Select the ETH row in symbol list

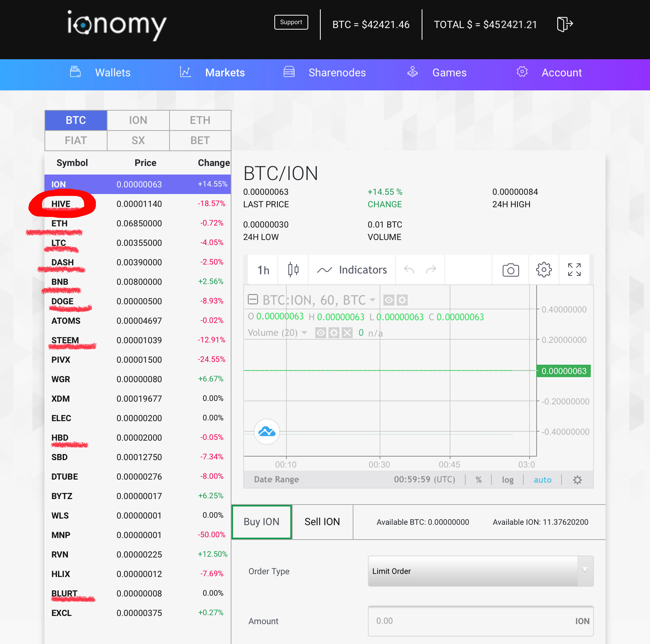[x=138, y=223]
